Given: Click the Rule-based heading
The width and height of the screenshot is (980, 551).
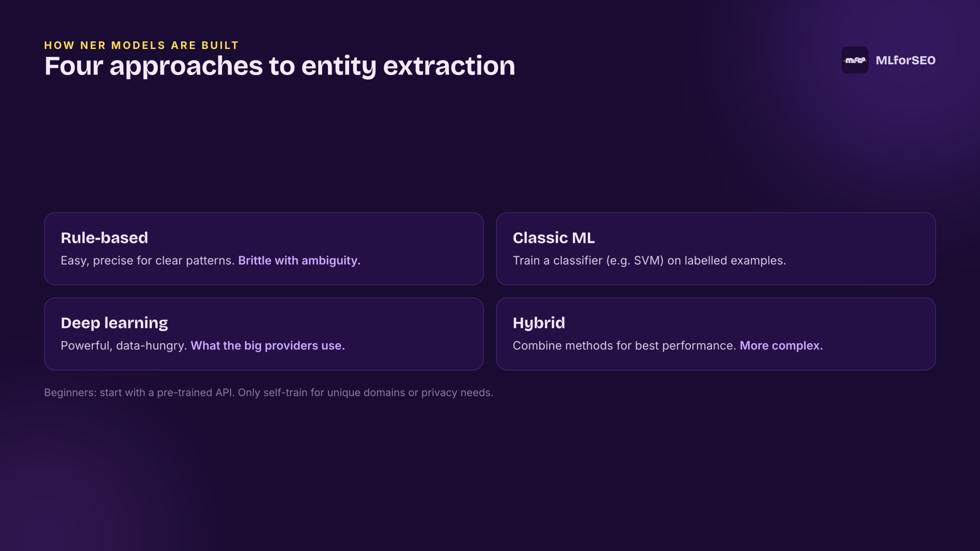Looking at the screenshot, I should (x=104, y=238).
